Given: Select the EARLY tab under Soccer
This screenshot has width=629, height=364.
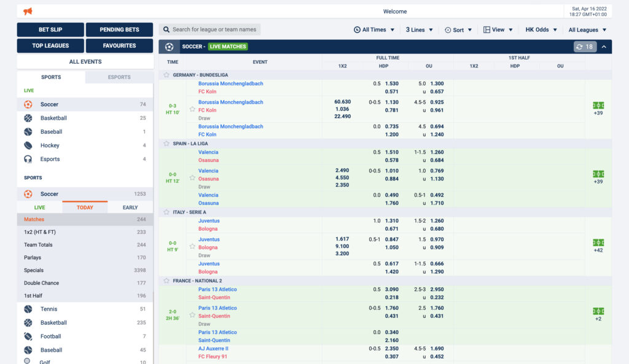Looking at the screenshot, I should tap(130, 207).
